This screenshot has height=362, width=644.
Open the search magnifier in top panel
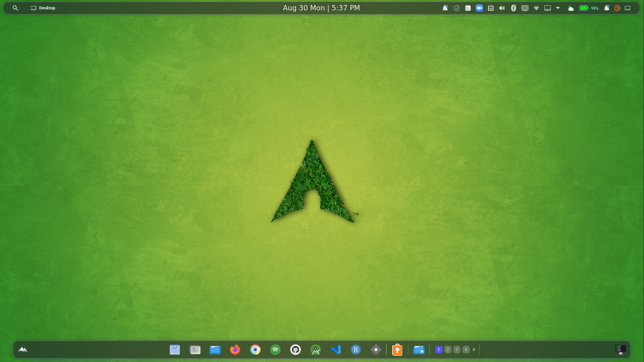coord(15,8)
